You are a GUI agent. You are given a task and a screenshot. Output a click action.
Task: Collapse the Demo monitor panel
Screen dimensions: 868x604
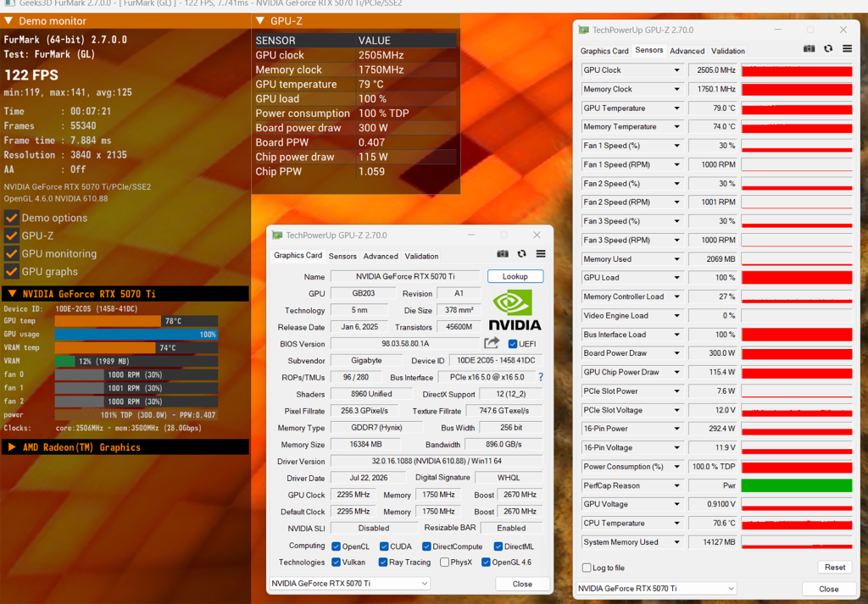click(8, 21)
